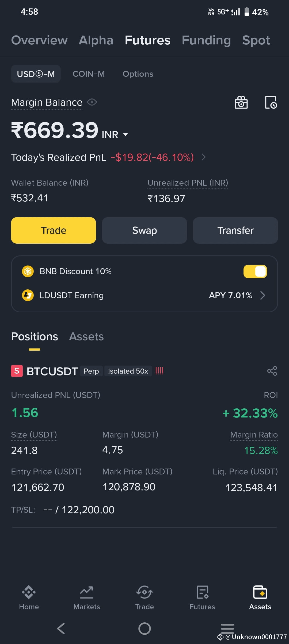289x644 pixels.
Task: Switch to the Funding tab
Action: tap(206, 40)
